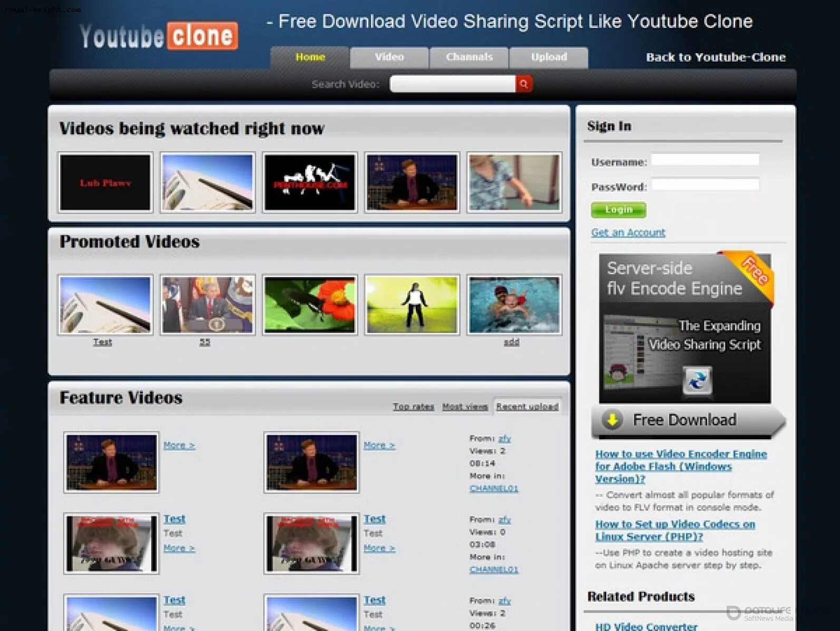The width and height of the screenshot is (840, 631).
Task: Click the Search Video input field
Action: (x=453, y=84)
